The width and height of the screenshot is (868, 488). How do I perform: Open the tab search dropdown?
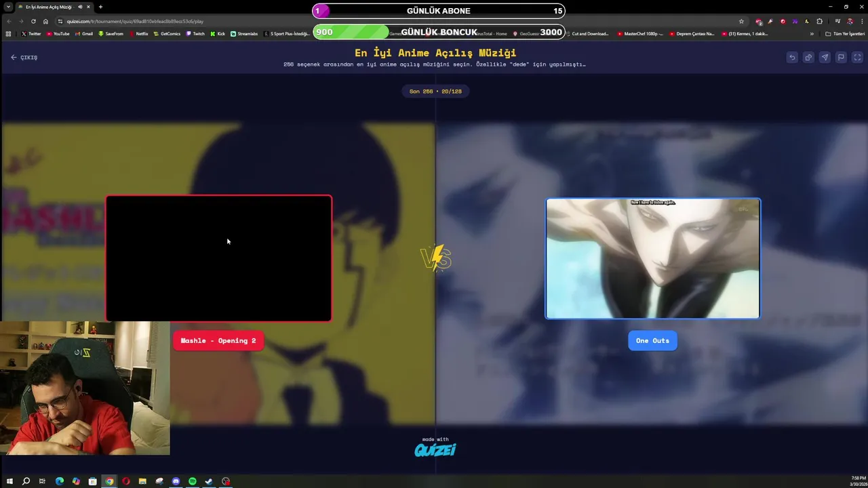[x=8, y=7]
